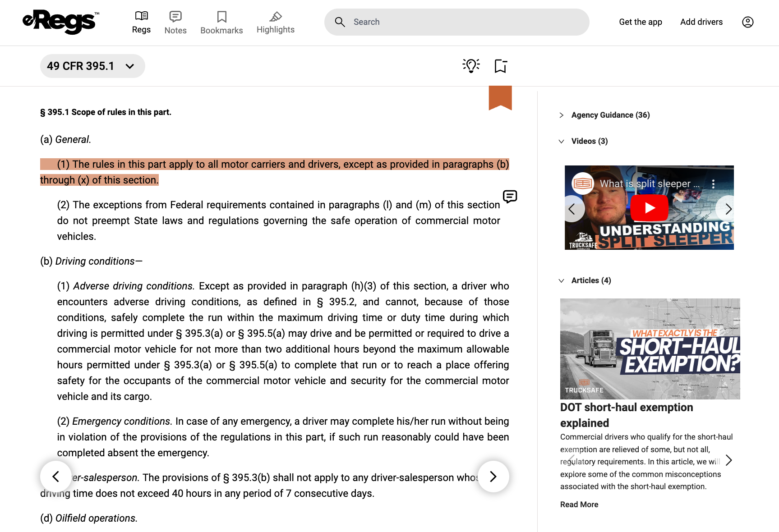Open the split sleeper video title link
The image size is (779, 532).
(650, 184)
